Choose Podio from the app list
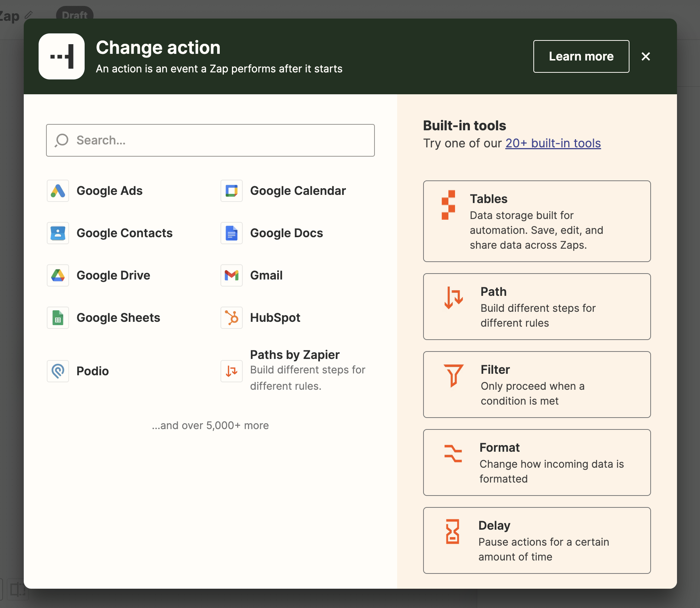The width and height of the screenshot is (700, 608). click(x=92, y=371)
